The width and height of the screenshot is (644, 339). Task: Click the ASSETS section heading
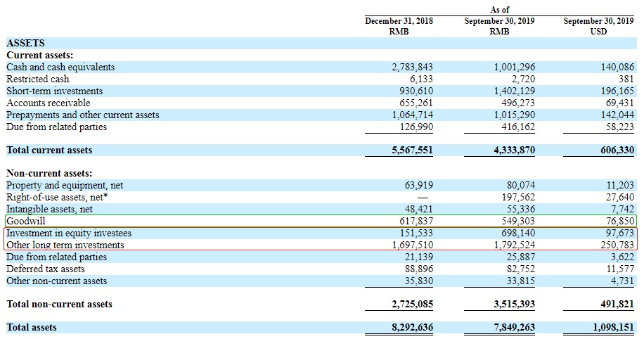click(x=26, y=43)
